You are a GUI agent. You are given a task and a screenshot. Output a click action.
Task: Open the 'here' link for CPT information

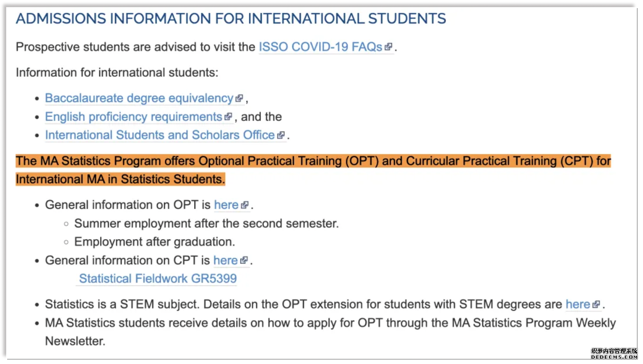[226, 261]
